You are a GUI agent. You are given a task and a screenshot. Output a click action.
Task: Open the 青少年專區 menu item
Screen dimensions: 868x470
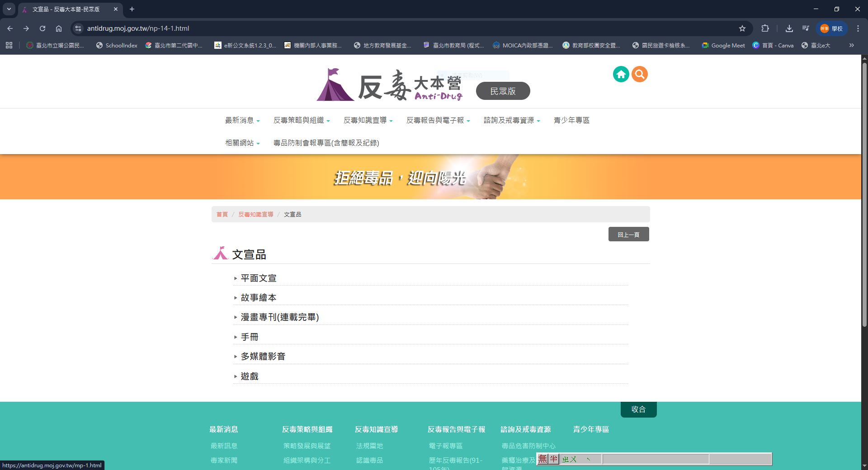tap(571, 120)
